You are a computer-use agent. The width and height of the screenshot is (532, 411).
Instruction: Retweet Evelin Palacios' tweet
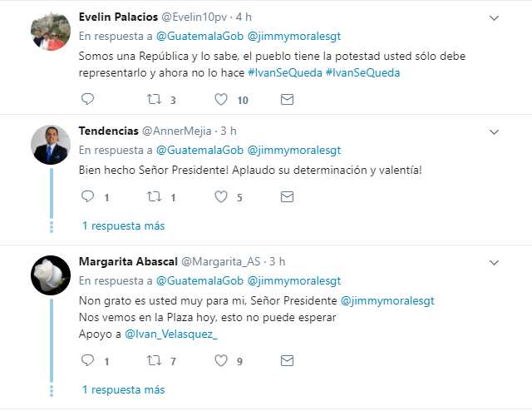tap(154, 100)
